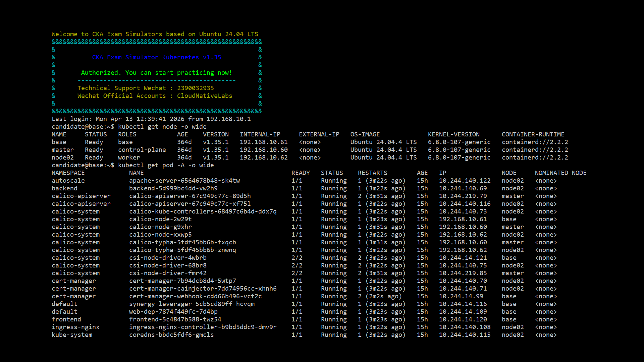Click the 'kubectl get node -o wide' command
Image resolution: width=644 pixels, height=362 pixels.
coord(162,127)
